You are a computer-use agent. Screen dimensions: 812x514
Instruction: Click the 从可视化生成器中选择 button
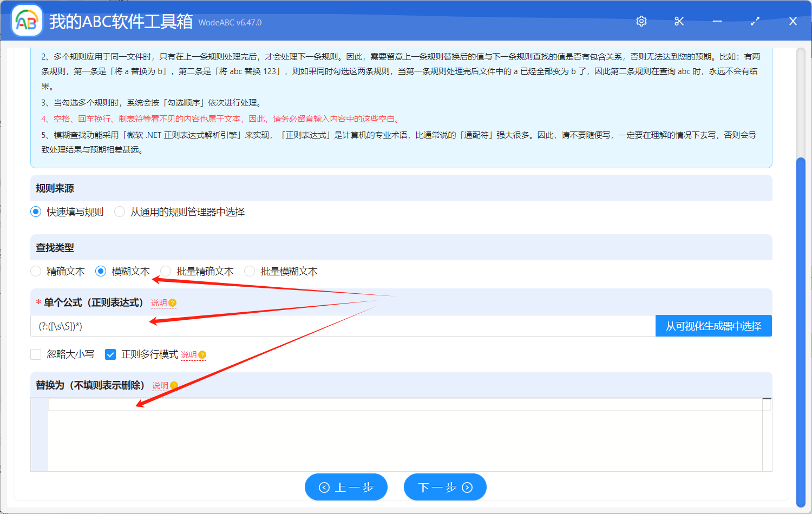click(713, 326)
